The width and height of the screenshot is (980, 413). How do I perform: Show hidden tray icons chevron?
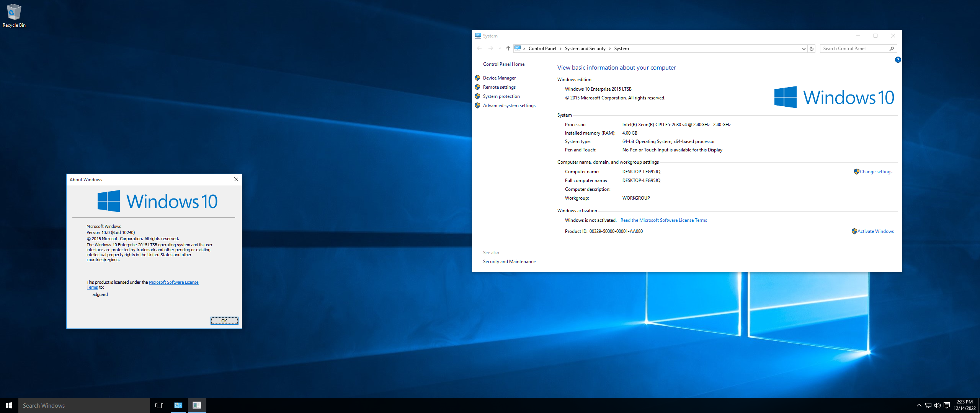coord(919,405)
